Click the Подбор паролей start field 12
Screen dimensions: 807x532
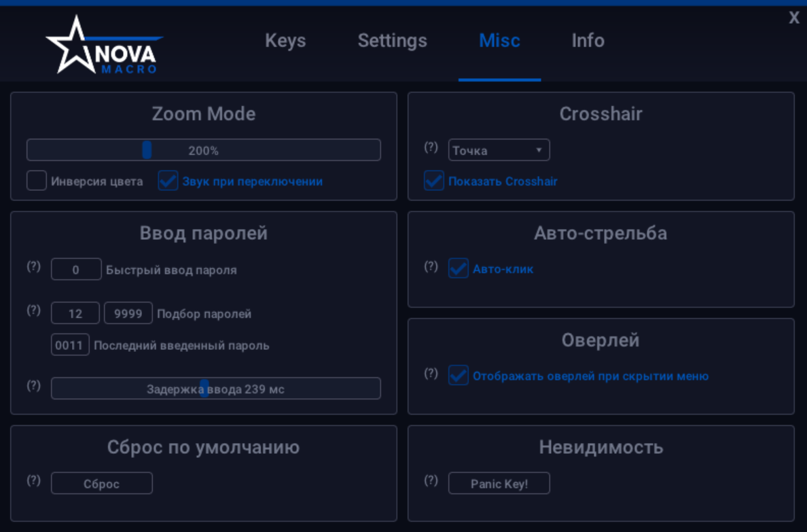75,313
